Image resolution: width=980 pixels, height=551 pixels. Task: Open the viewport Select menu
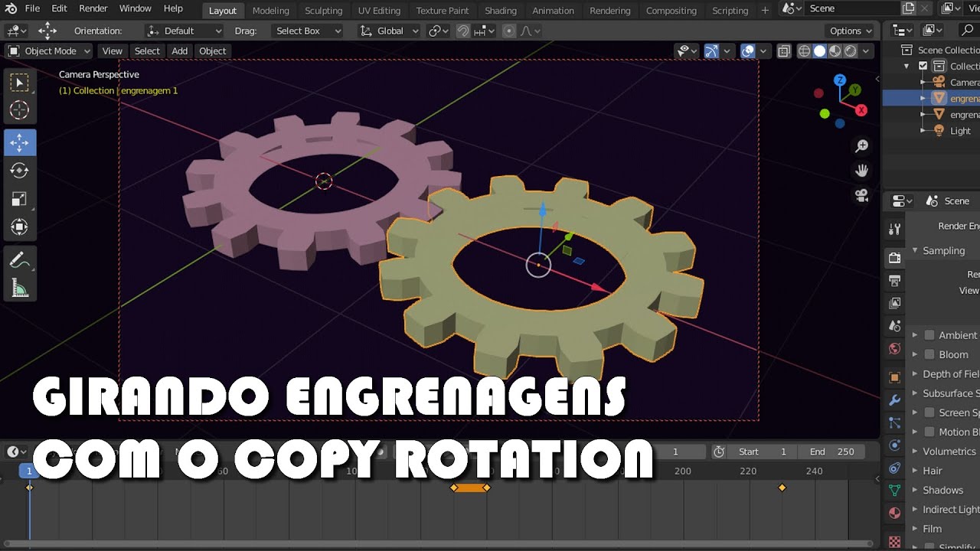(147, 51)
